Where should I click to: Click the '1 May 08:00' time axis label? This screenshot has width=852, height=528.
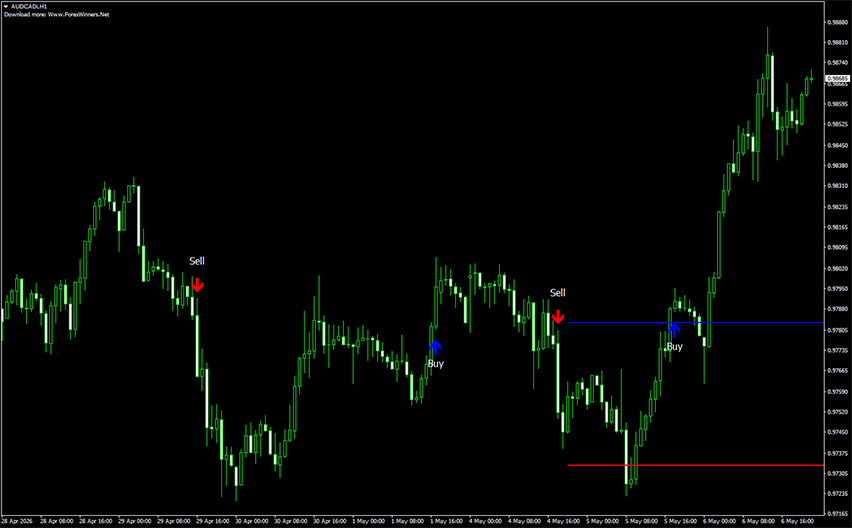[x=408, y=521]
